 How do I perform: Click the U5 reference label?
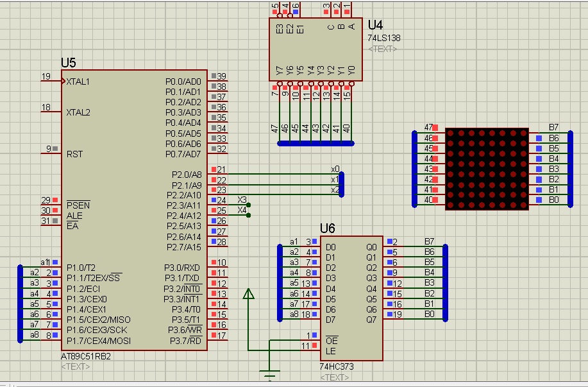click(x=68, y=63)
